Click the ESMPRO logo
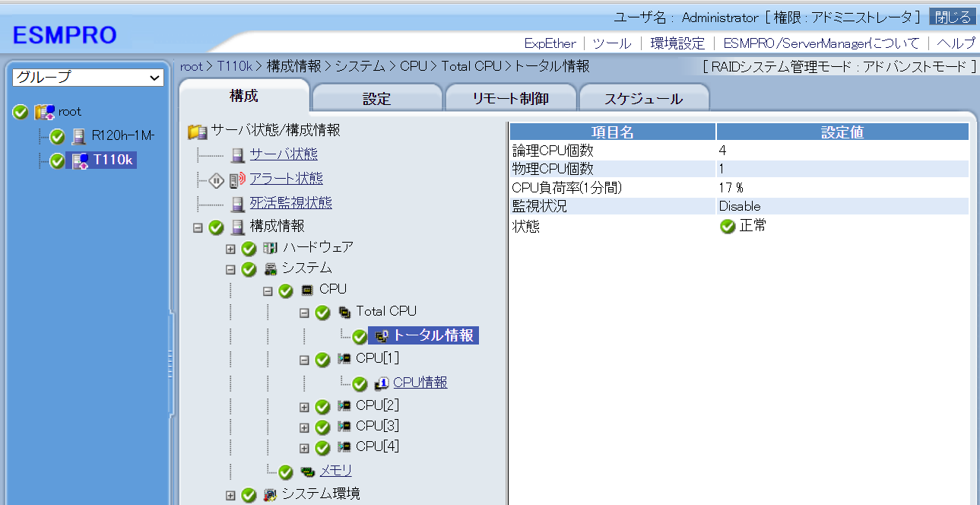 tap(65, 35)
